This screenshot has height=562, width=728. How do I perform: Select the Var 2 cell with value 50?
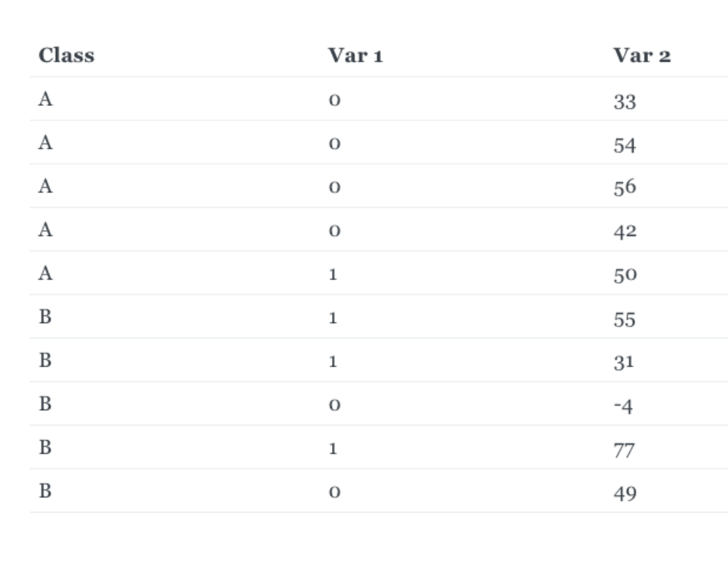625,274
